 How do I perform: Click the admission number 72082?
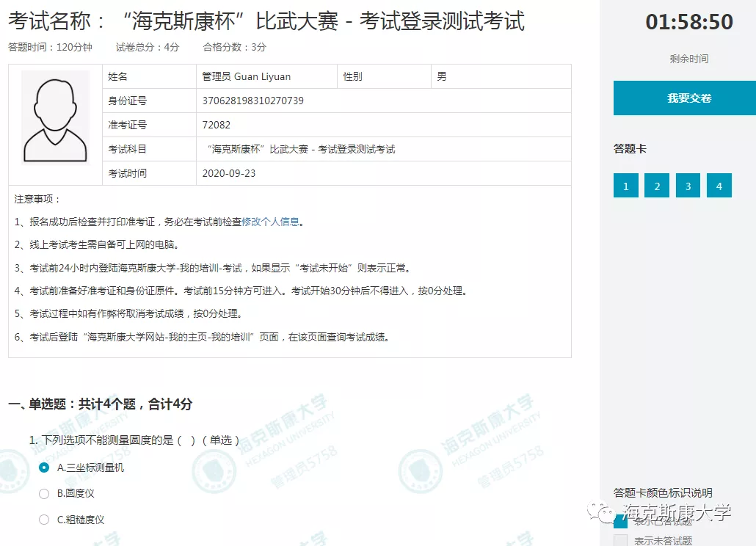[x=216, y=125]
